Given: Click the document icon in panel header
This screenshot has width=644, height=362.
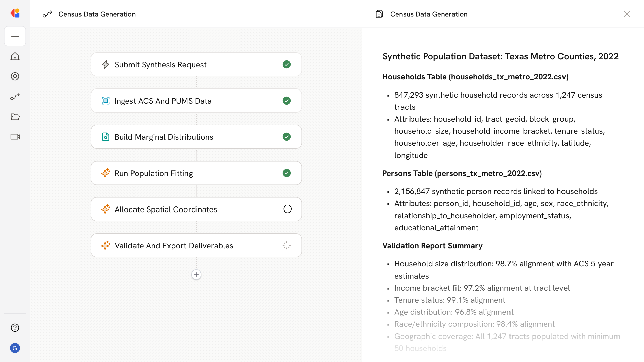Looking at the screenshot, I should (x=379, y=14).
